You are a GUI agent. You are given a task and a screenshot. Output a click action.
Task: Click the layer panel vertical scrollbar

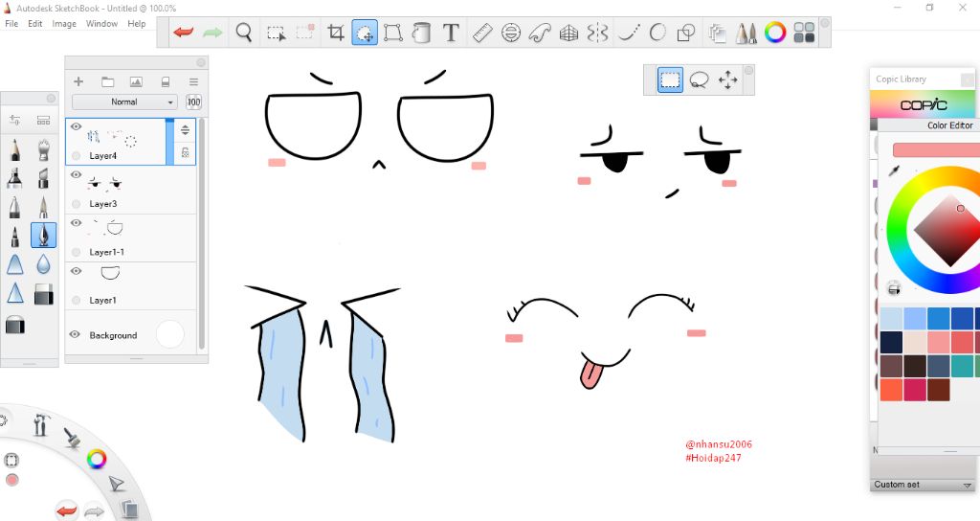[201, 233]
